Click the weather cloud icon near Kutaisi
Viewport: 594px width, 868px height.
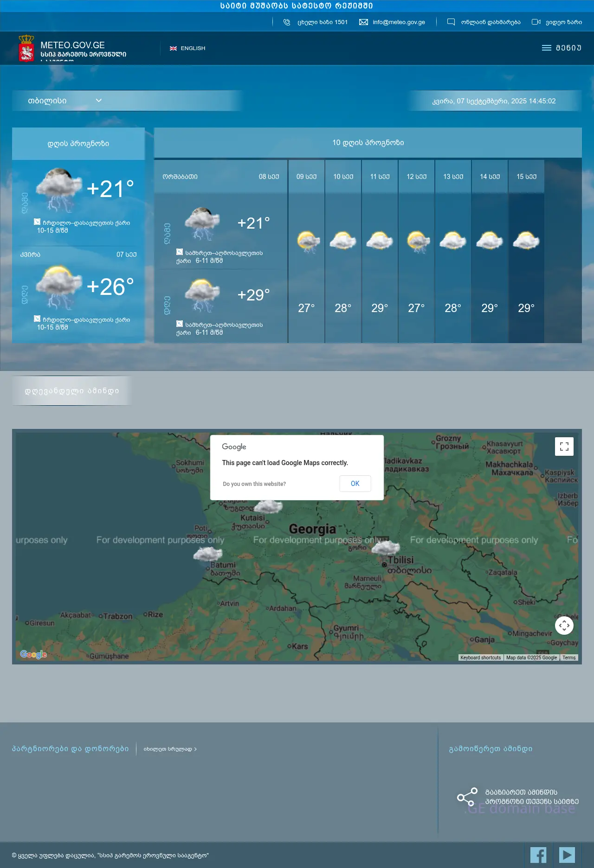coord(268,506)
